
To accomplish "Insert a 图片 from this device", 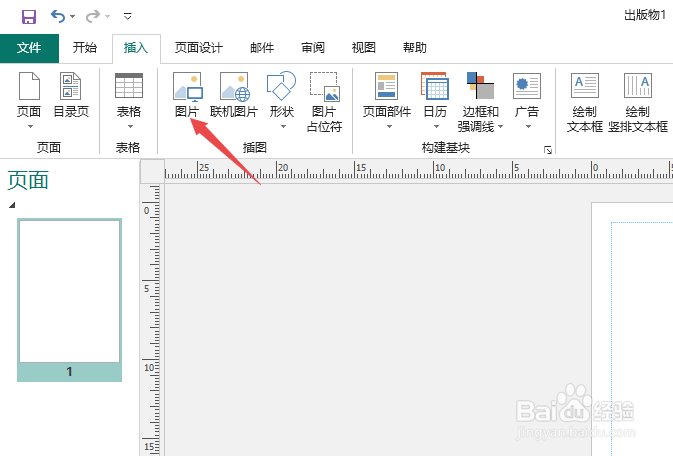I will (187, 95).
